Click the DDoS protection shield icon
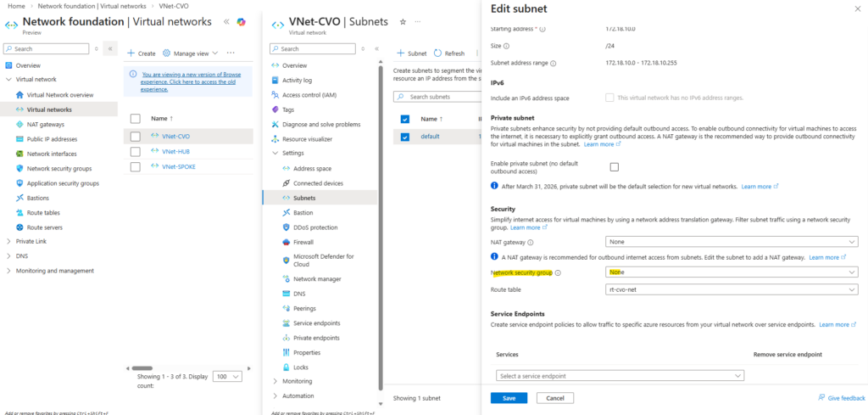 point(287,227)
